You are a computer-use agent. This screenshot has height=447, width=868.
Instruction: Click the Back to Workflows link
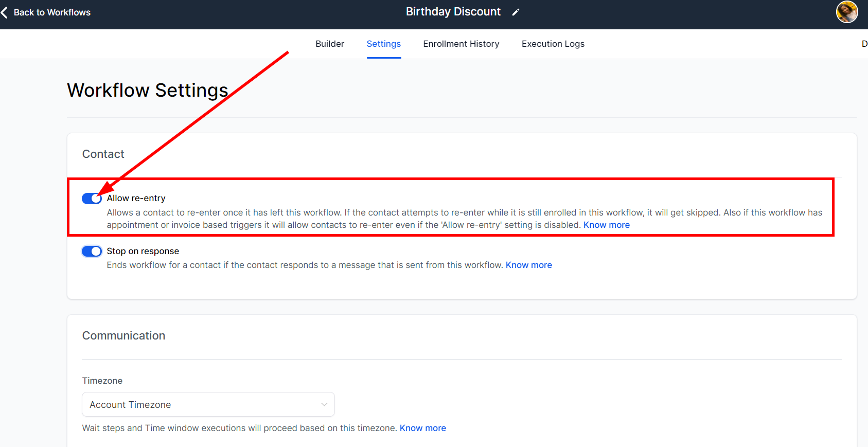[x=52, y=12]
